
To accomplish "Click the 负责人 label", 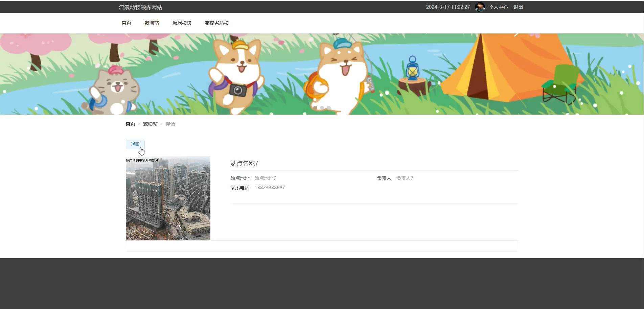I will (x=384, y=178).
